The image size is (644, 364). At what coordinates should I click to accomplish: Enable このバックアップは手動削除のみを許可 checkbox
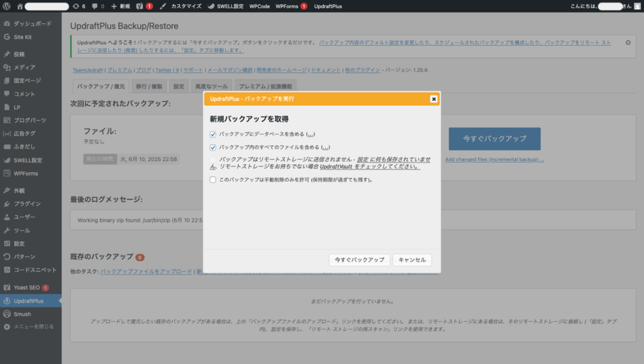coord(213,179)
